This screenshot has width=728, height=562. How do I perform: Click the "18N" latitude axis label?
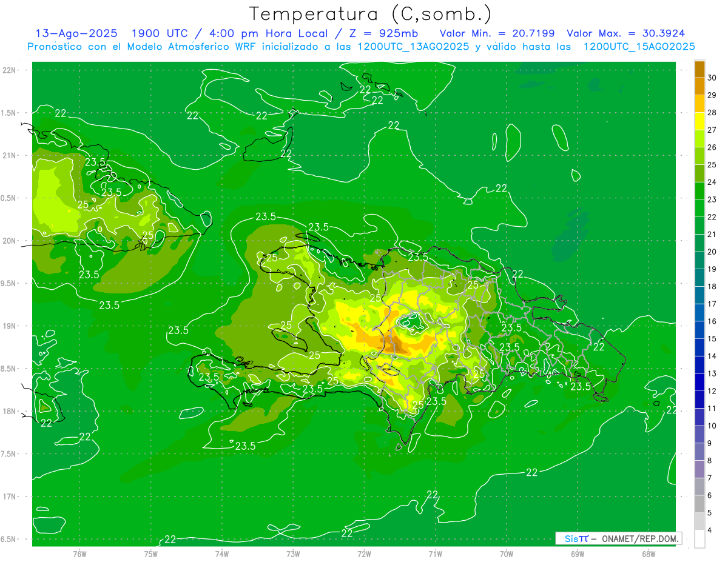pos(10,412)
